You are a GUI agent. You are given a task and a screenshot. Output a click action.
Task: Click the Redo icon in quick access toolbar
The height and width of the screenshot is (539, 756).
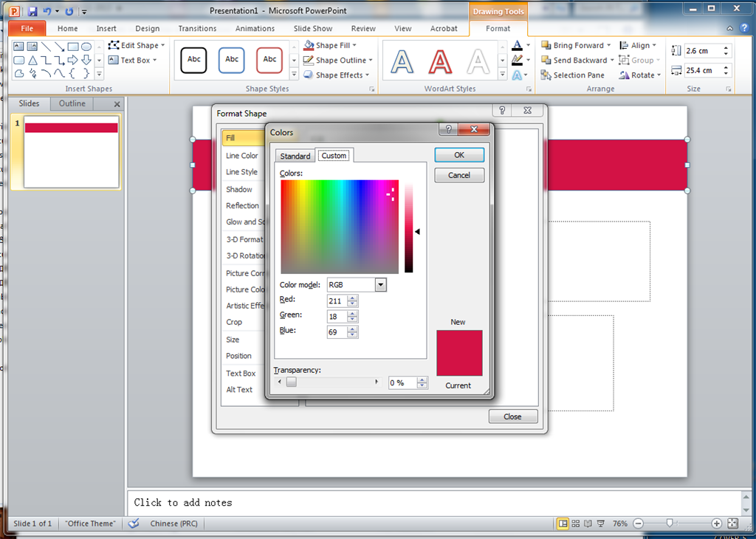[69, 11]
